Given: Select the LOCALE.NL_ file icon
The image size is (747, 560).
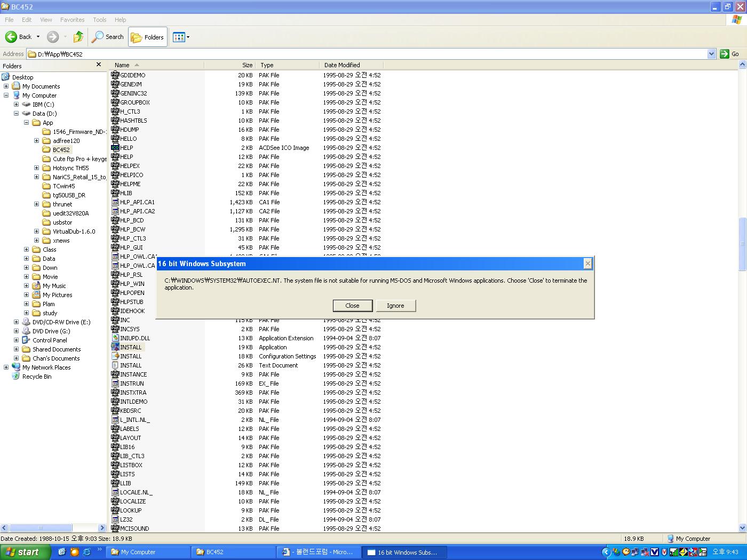Looking at the screenshot, I should [115, 492].
